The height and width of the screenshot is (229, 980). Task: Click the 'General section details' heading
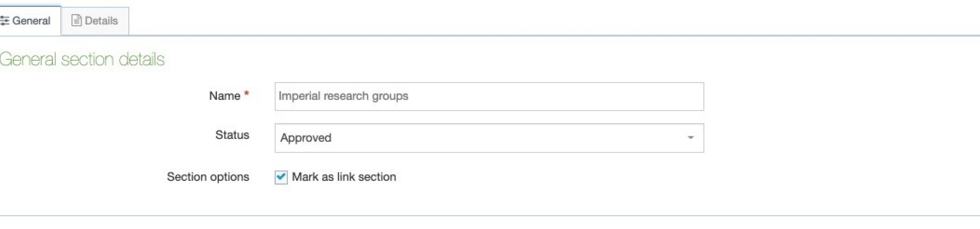click(x=82, y=59)
